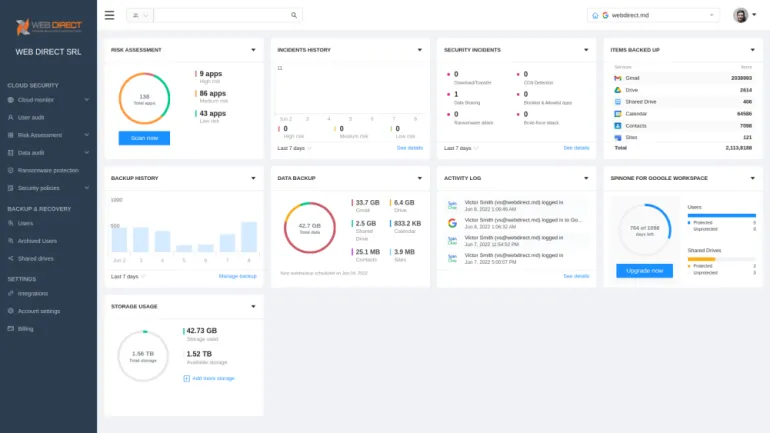Click the hamburger menu icon
This screenshot has width=770, height=433.
point(109,15)
